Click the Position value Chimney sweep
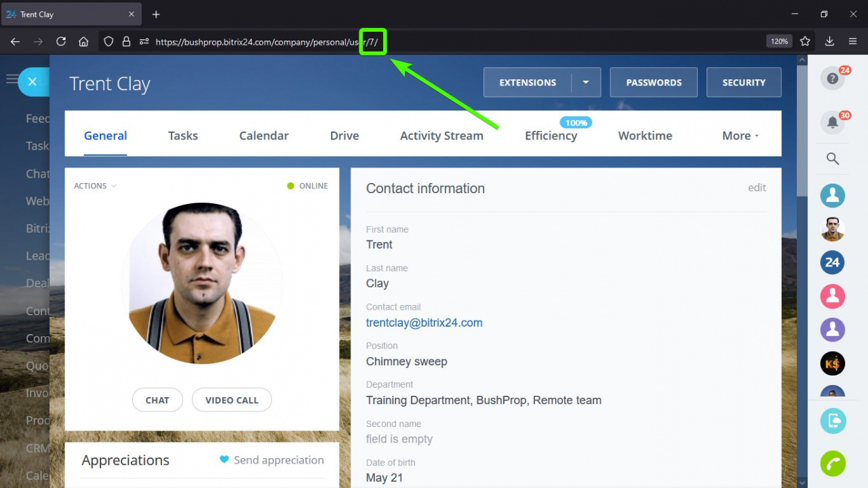The height and width of the screenshot is (488, 868). click(407, 361)
